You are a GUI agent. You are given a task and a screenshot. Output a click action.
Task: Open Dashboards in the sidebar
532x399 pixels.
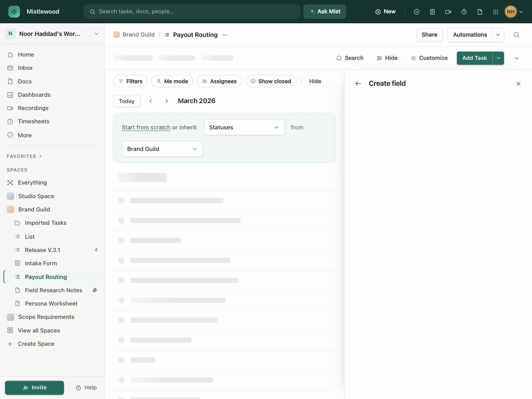(x=52, y=95)
